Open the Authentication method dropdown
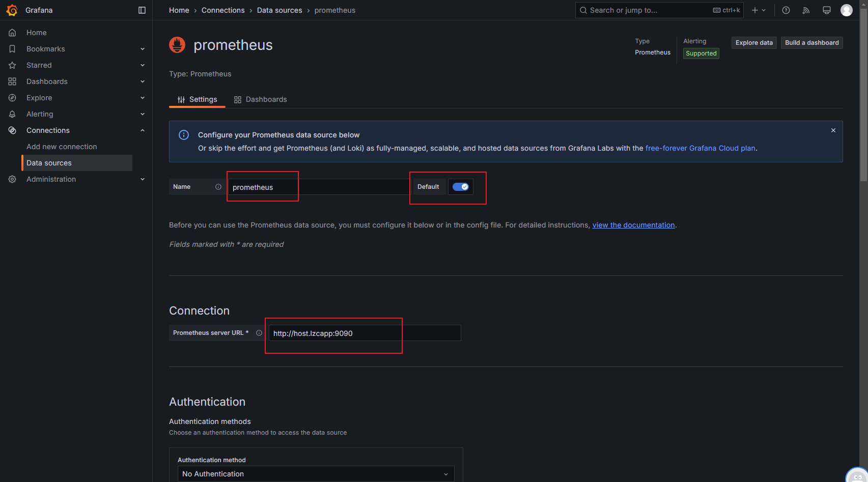868x482 pixels. click(x=316, y=474)
